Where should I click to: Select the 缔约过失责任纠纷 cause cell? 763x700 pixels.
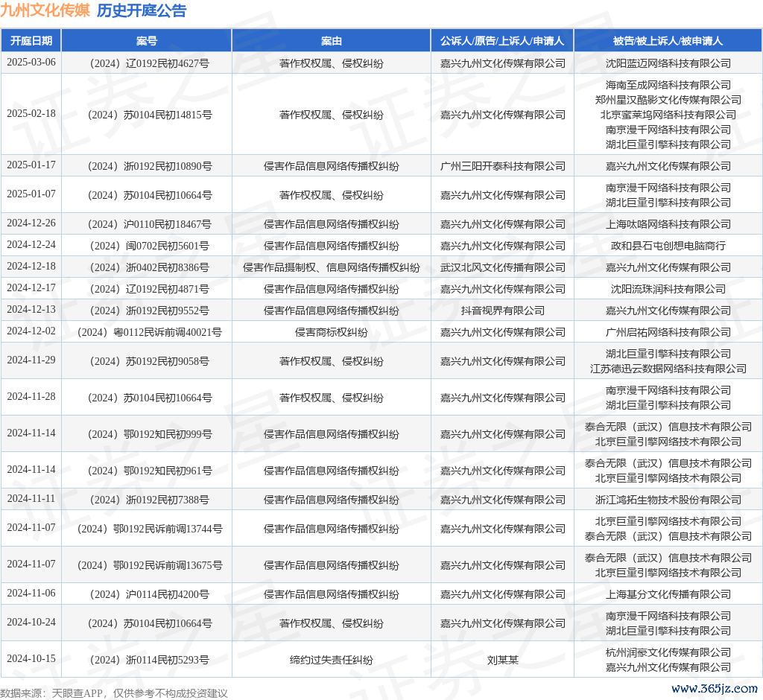[331, 660]
